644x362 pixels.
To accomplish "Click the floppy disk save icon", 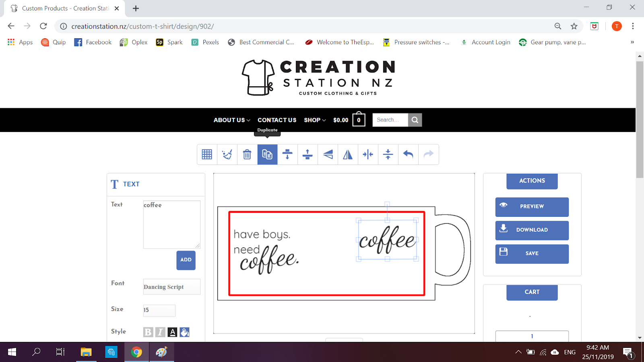I will point(503,252).
